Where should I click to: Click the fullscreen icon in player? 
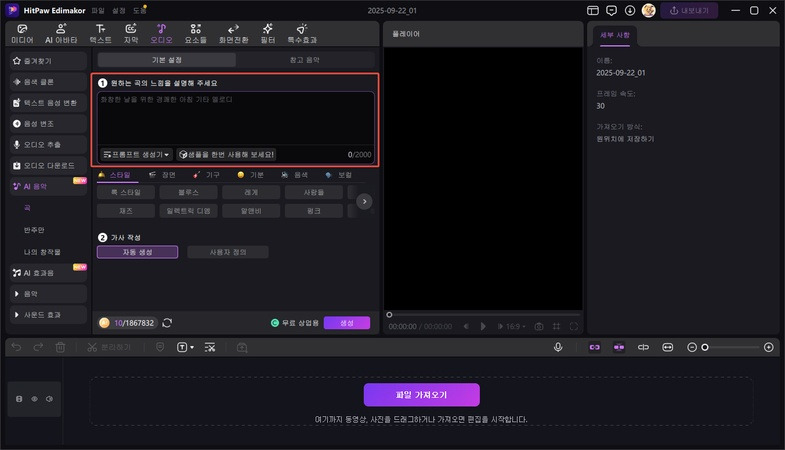click(x=574, y=326)
